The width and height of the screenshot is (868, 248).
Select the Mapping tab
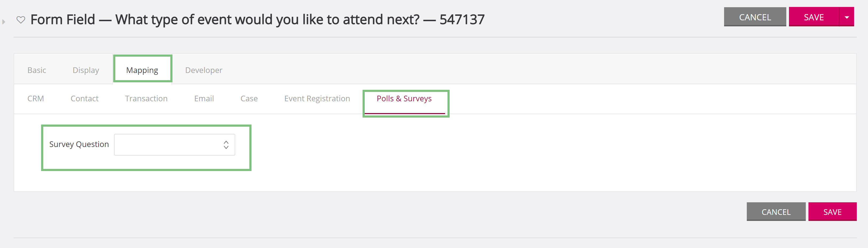142,70
